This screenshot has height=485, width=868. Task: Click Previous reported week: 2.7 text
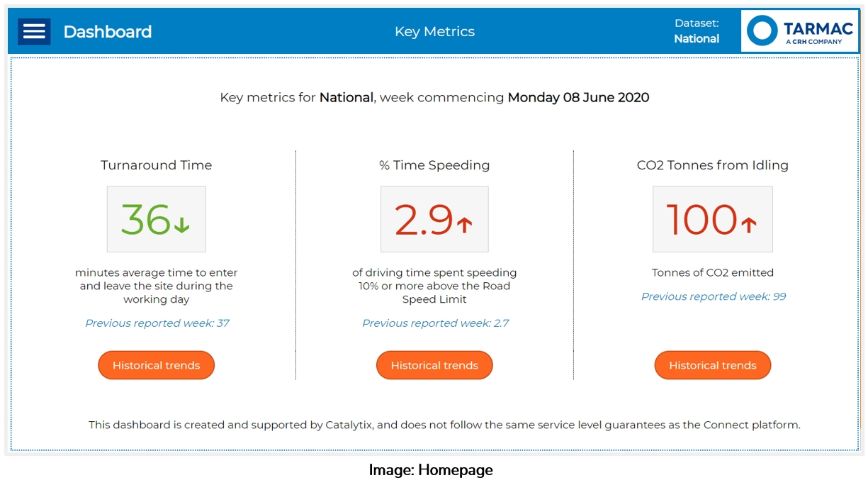(435, 323)
